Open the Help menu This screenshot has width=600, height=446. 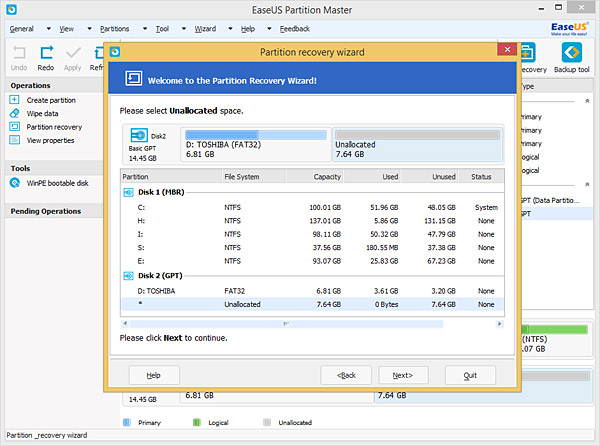coord(248,29)
